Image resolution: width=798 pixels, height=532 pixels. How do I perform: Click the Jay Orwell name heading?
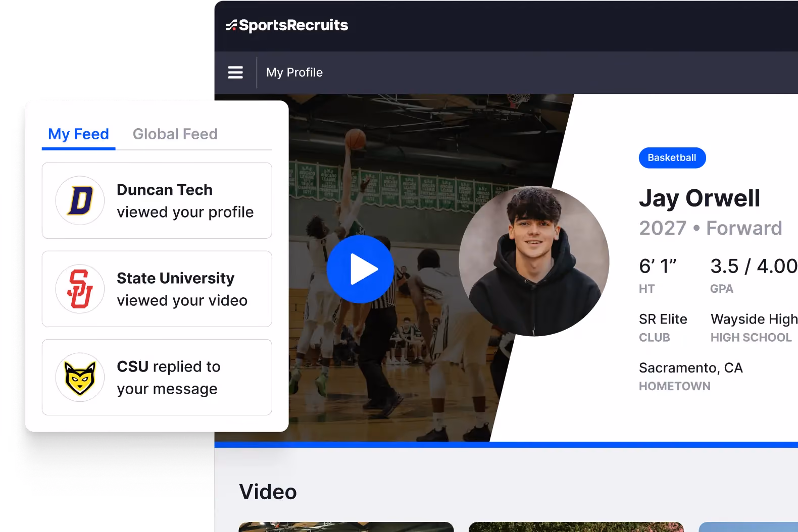(700, 198)
